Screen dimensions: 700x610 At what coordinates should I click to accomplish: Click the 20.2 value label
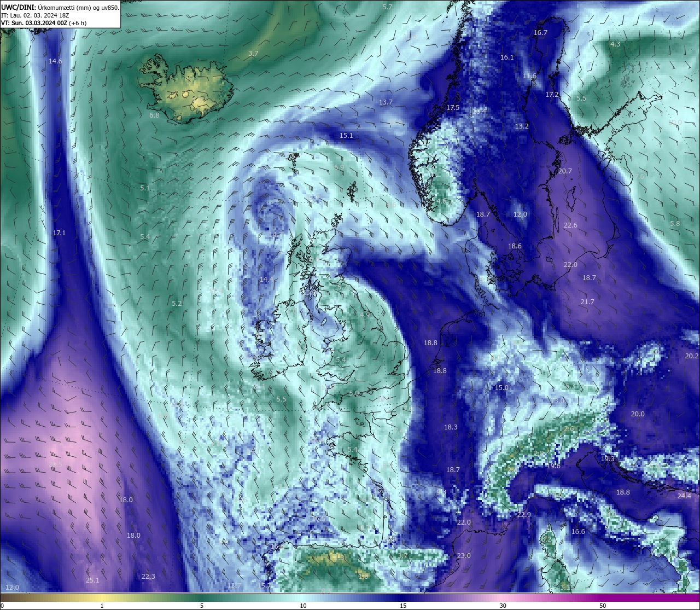[x=692, y=356]
